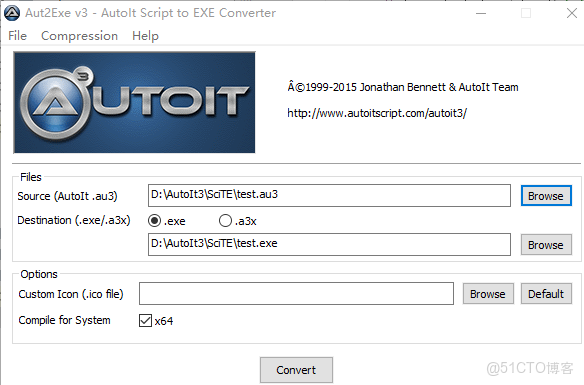Reset the icon with the Default button
This screenshot has height=385, width=584.
pos(546,294)
